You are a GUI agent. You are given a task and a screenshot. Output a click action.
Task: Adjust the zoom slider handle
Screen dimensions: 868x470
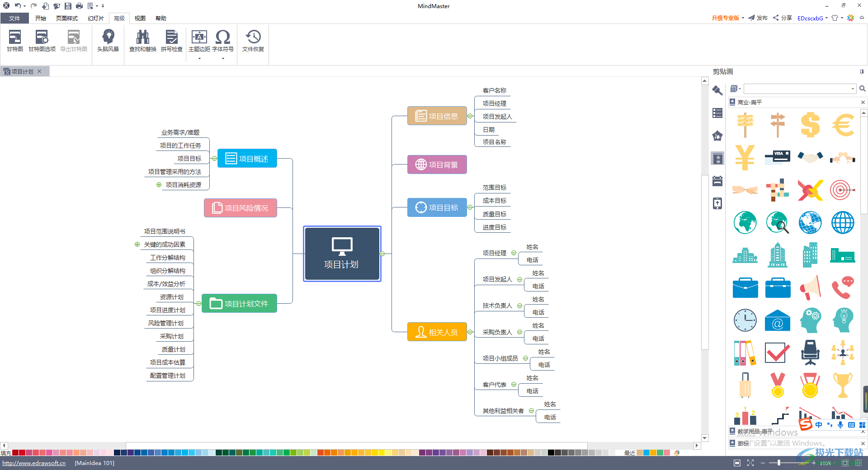pos(778,463)
